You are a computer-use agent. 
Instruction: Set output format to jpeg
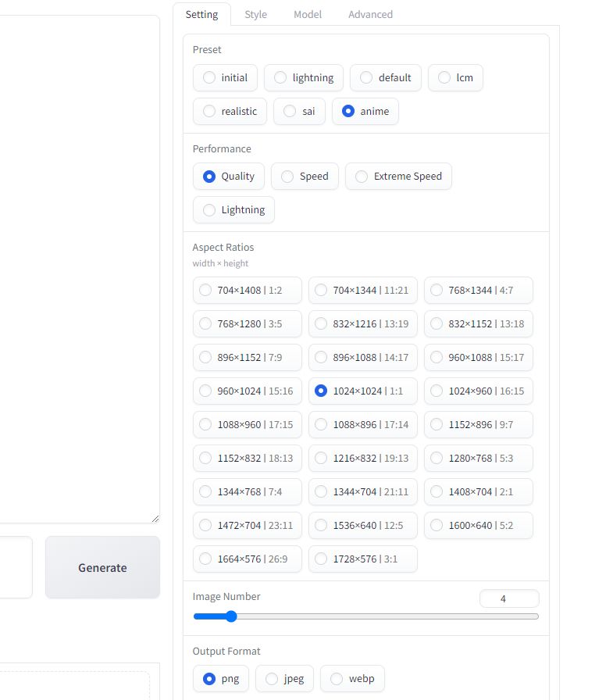[x=285, y=679]
